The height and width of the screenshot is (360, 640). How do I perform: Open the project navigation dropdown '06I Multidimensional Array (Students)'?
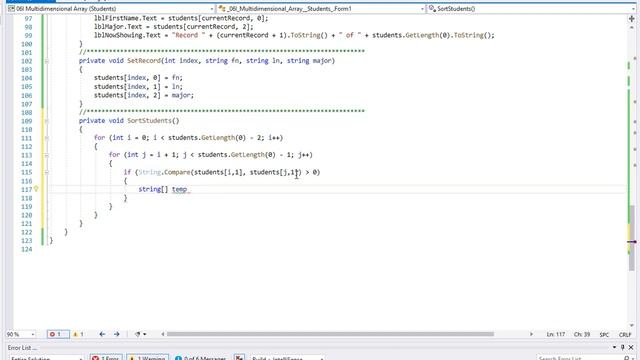tap(110, 9)
